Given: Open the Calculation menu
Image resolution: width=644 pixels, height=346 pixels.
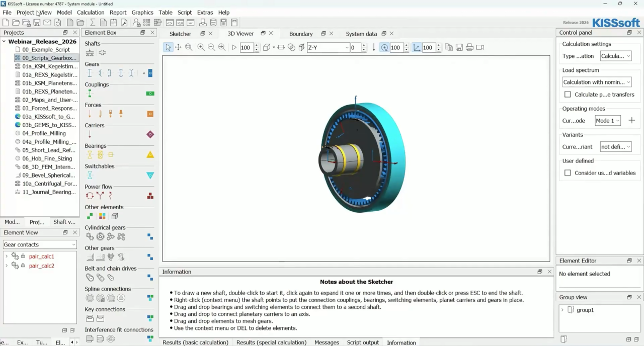Looking at the screenshot, I should (91, 12).
